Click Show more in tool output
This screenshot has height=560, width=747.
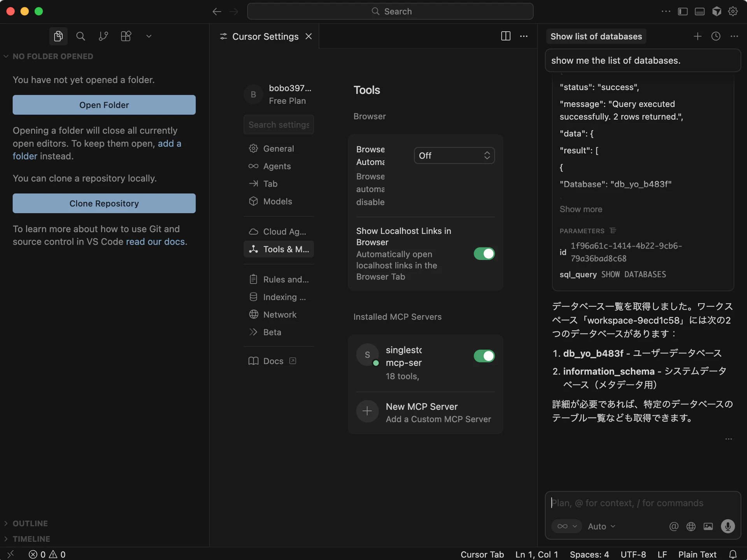(581, 209)
